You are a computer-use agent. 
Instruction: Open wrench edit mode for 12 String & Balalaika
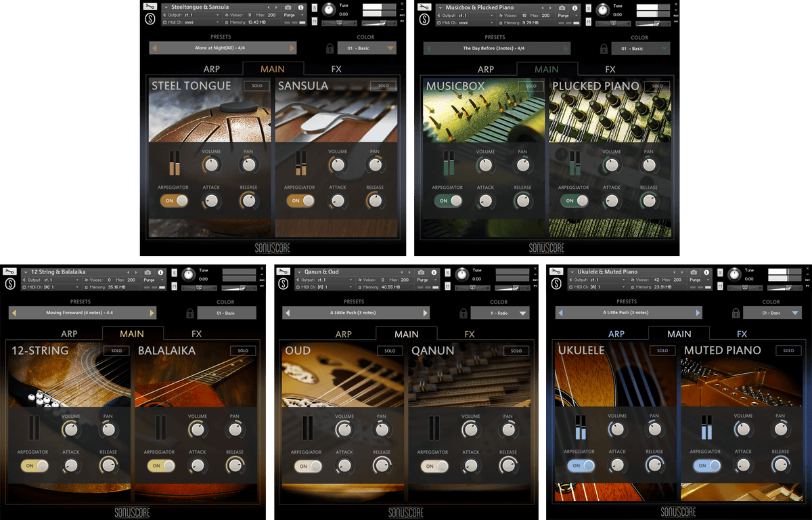[x=9, y=271]
